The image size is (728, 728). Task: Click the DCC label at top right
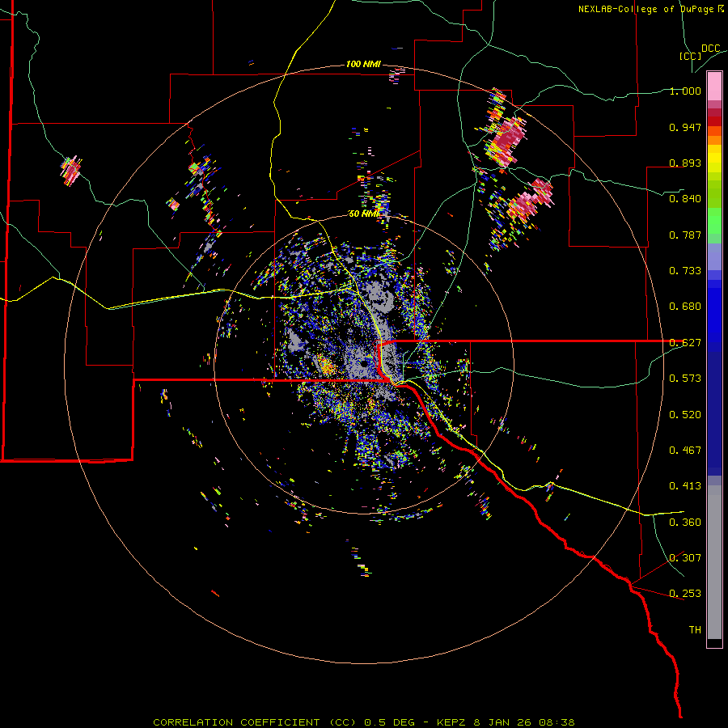(710, 49)
